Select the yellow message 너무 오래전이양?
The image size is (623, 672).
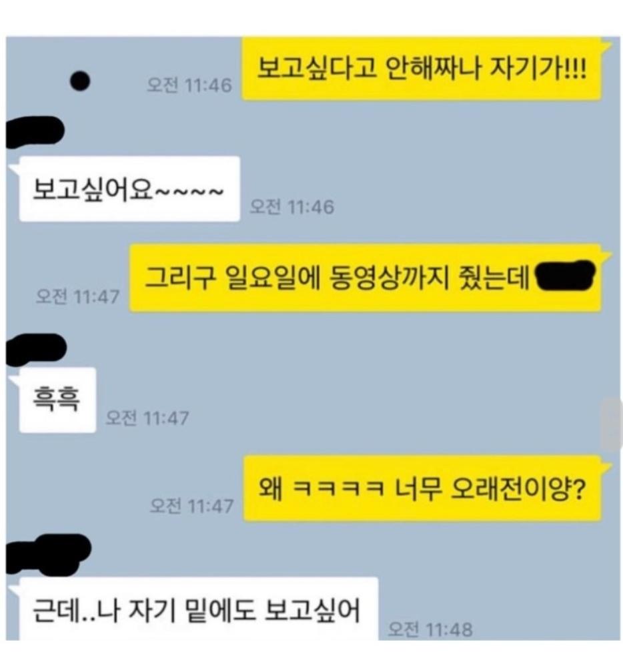[x=422, y=488]
